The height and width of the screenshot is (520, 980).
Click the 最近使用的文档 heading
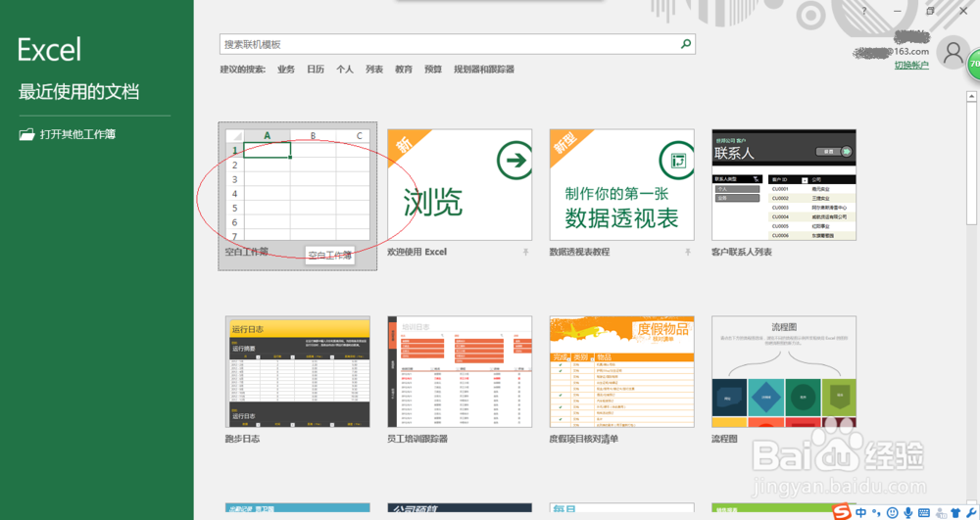click(x=78, y=92)
